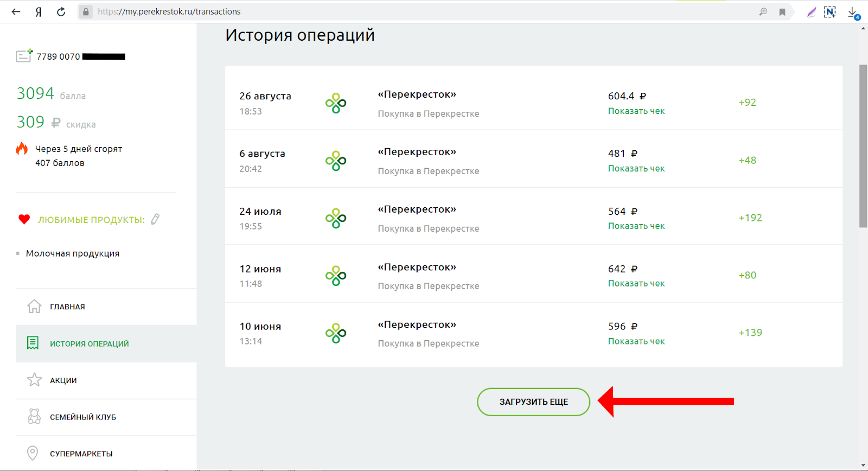
Task: Click 'Молочная продукция' list item
Action: pos(73,253)
